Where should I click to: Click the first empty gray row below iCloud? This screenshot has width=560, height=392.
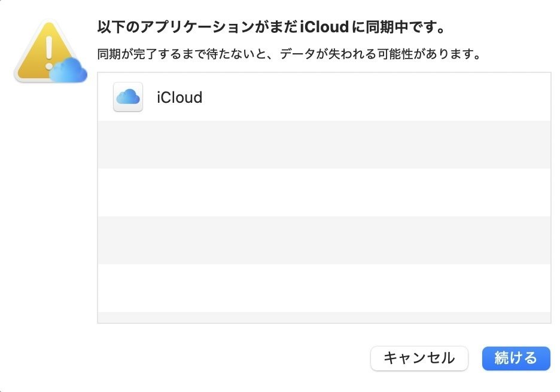tap(324, 145)
